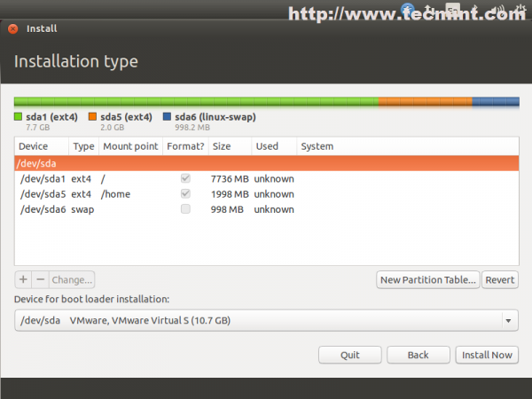Close the Install window
Screen dimensions: 532x399
click(13, 29)
